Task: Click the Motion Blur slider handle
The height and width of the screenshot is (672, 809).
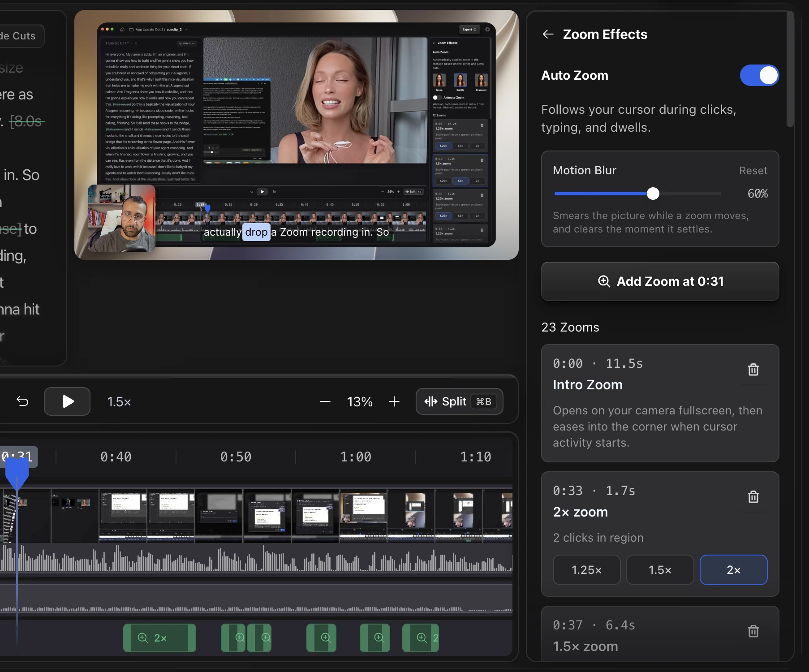Action: pyautogui.click(x=653, y=194)
